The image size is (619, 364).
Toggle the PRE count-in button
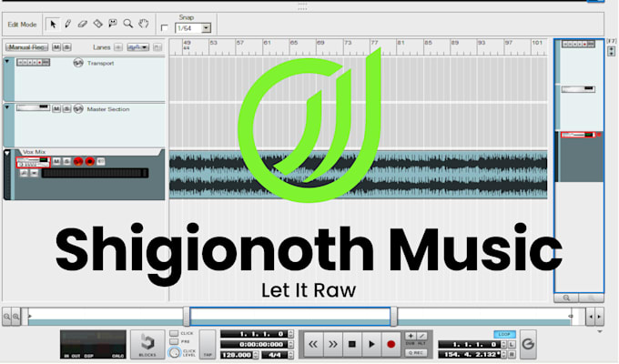174,341
